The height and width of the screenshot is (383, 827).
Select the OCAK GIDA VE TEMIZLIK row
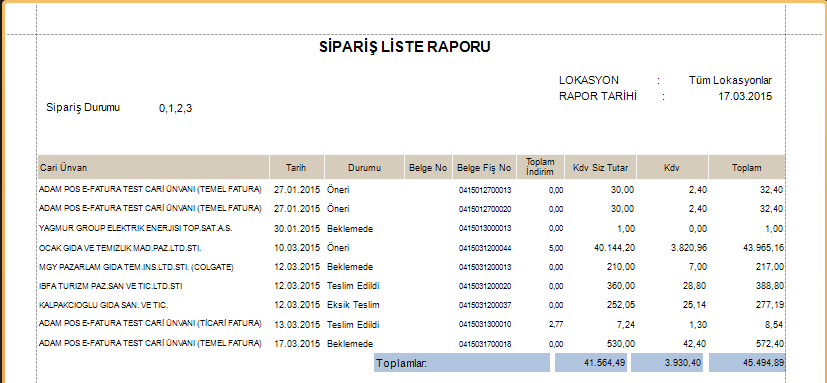(x=411, y=247)
